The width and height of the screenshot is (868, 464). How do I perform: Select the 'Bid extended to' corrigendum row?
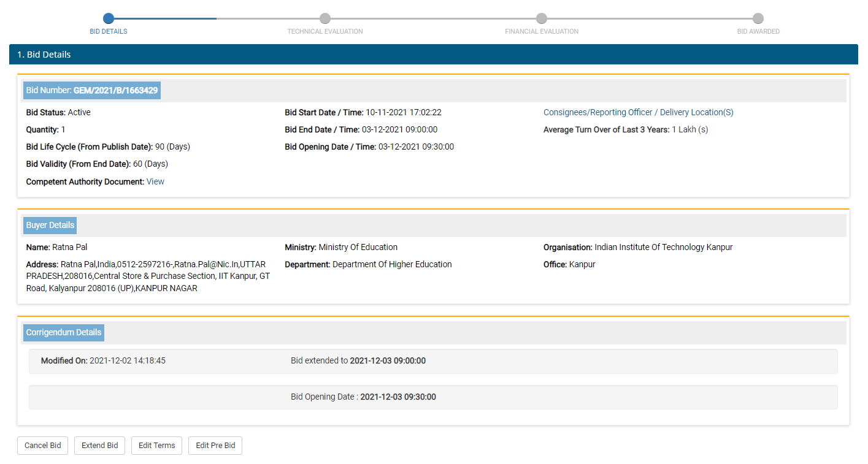click(x=432, y=361)
